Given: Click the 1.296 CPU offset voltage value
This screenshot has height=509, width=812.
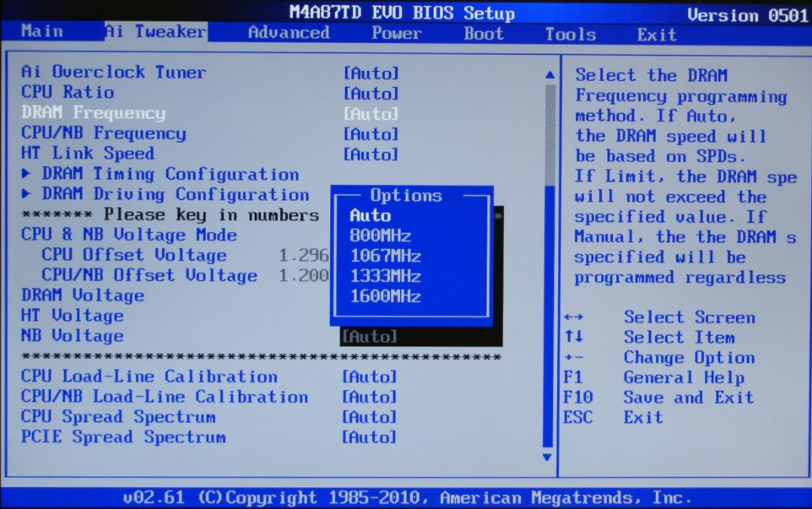Looking at the screenshot, I should (304, 255).
